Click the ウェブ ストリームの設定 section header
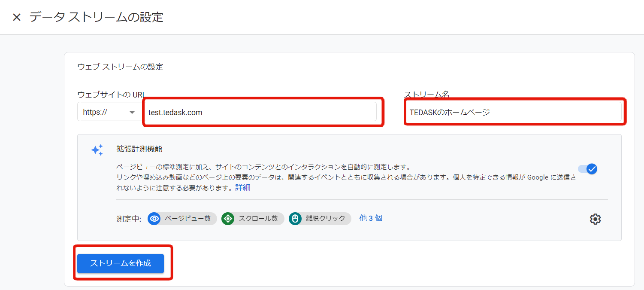Viewport: 644px width, 290px height. click(120, 67)
